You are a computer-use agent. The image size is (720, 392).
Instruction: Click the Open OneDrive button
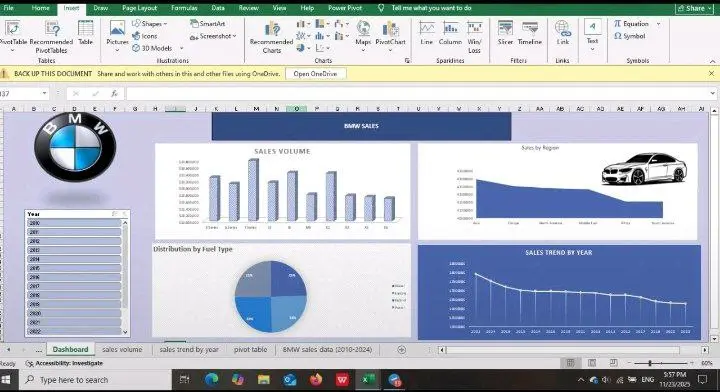(x=315, y=73)
